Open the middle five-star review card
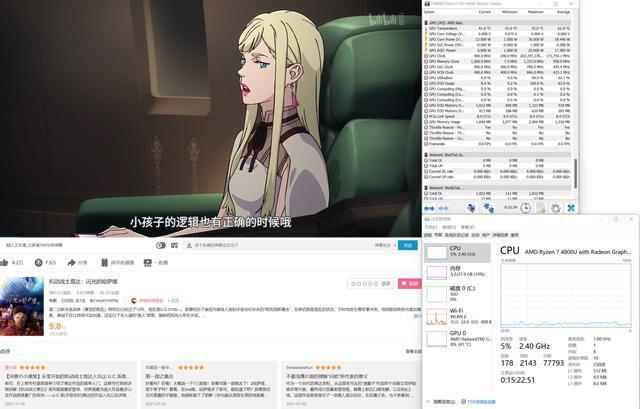The image size is (640, 409). point(209,385)
